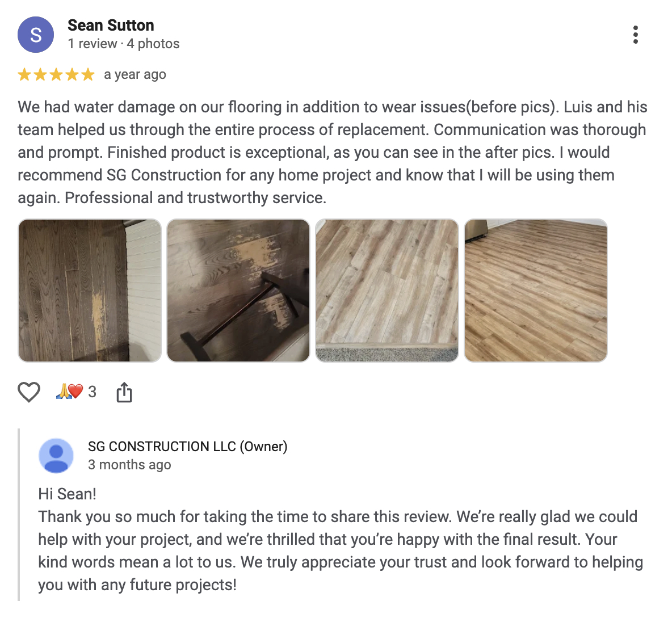Click the fifth gold star of the rating
This screenshot has width=672, height=618.
pos(88,75)
